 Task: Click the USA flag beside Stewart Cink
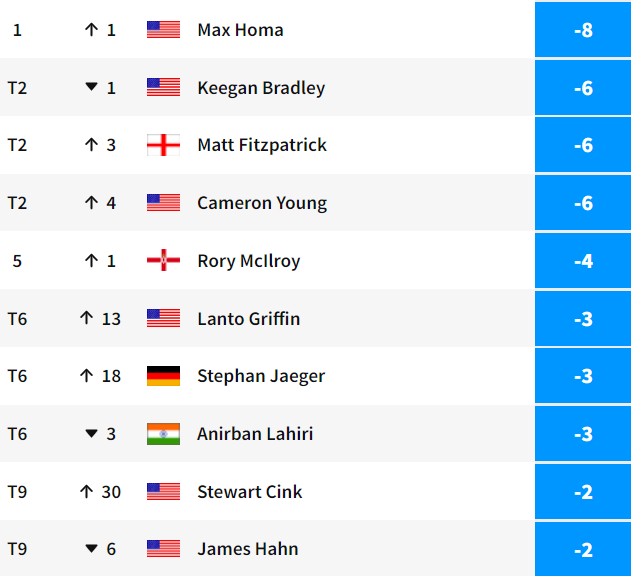163,492
